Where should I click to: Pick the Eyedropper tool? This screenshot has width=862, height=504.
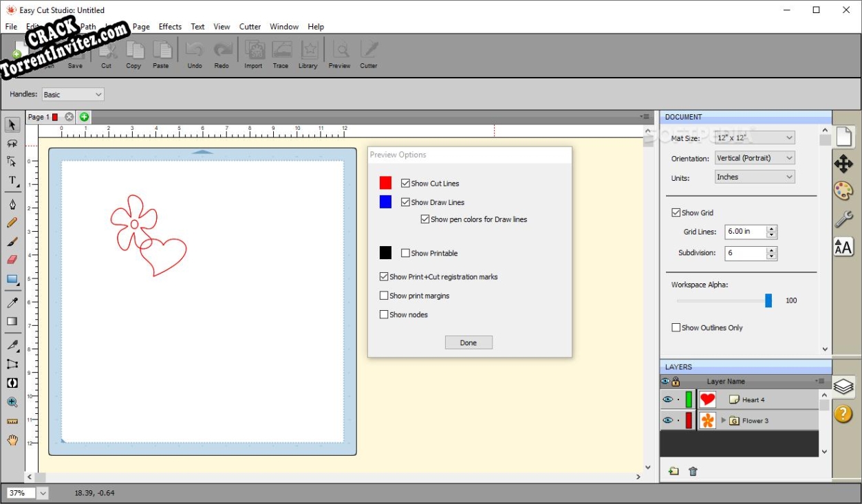[12, 301]
